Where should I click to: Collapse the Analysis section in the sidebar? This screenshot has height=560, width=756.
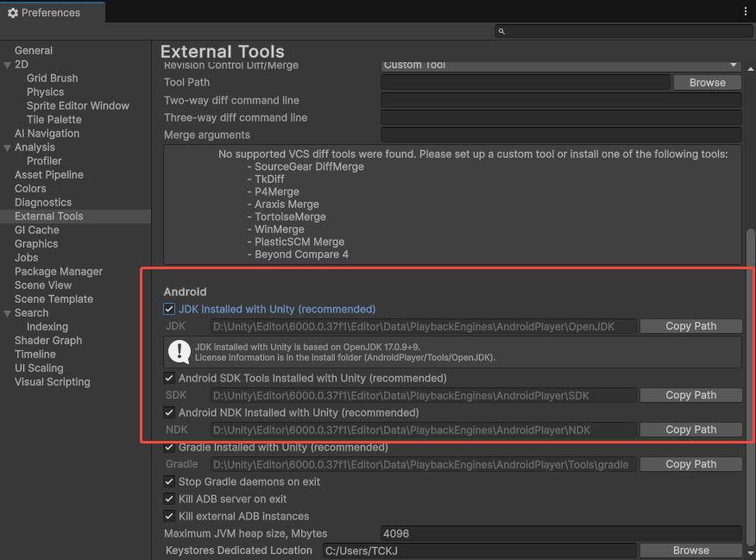click(9, 147)
